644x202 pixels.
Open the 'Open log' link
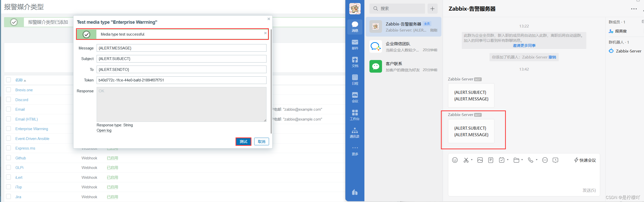[x=104, y=130]
